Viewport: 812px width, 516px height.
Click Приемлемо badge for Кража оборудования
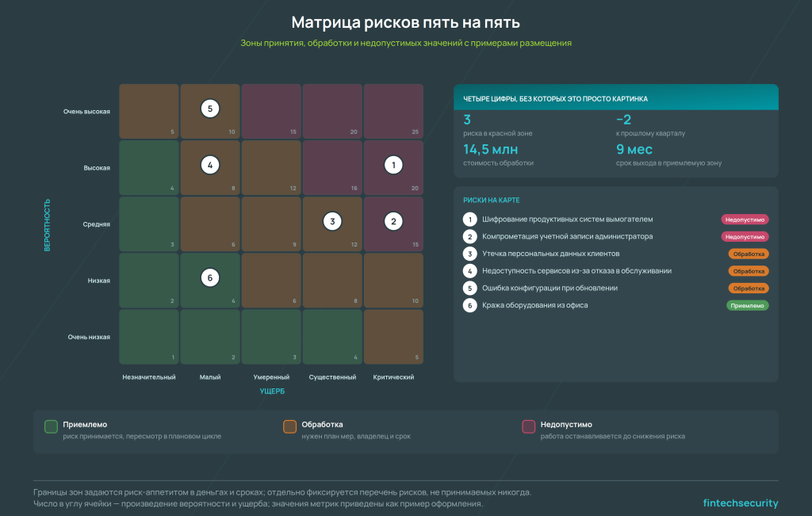747,305
